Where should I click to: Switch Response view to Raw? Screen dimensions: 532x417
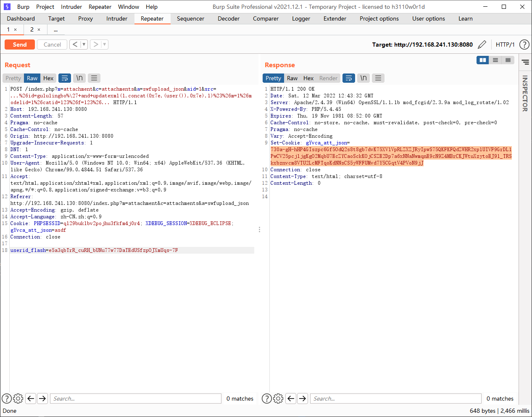click(x=292, y=78)
